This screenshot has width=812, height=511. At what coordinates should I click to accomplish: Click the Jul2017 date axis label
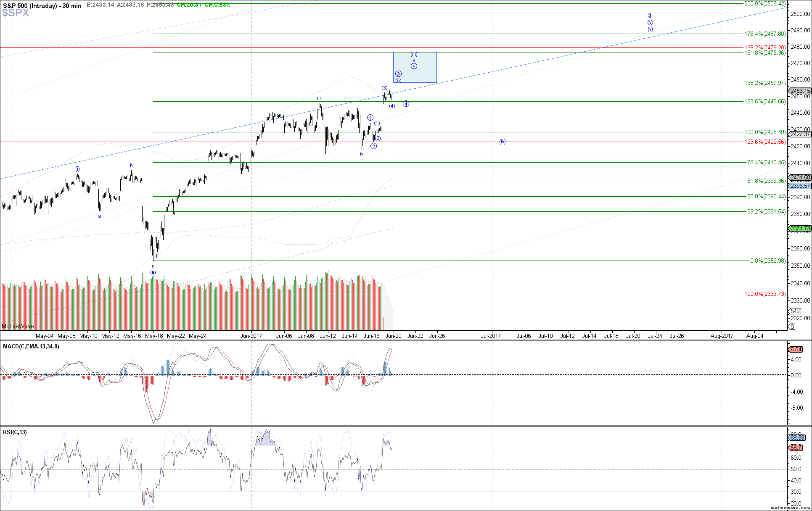[x=491, y=336]
